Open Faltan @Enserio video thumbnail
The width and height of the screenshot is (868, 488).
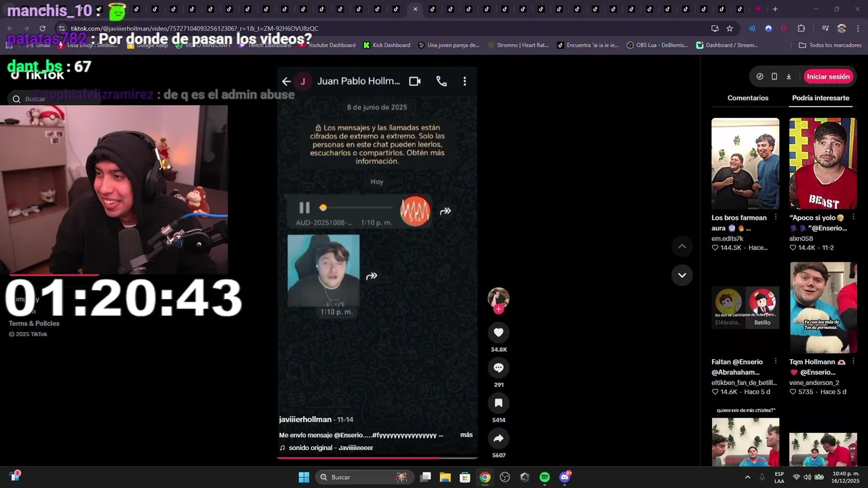[x=745, y=308]
